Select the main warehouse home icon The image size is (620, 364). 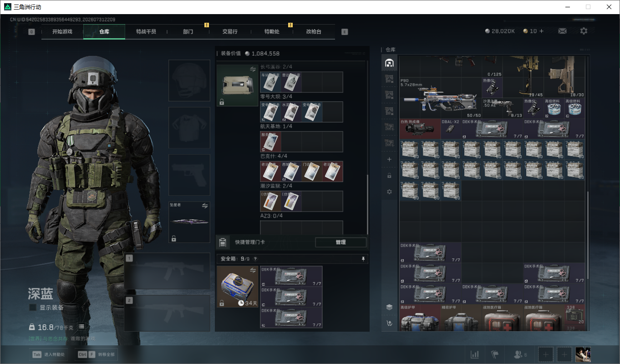pyautogui.click(x=389, y=63)
